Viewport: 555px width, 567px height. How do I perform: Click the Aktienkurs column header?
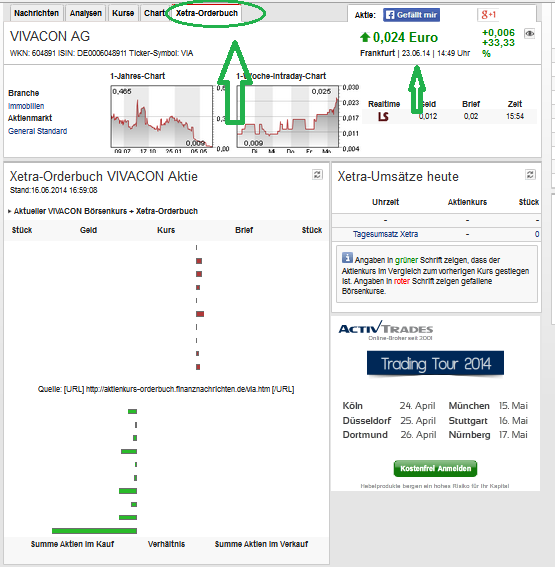coord(467,202)
